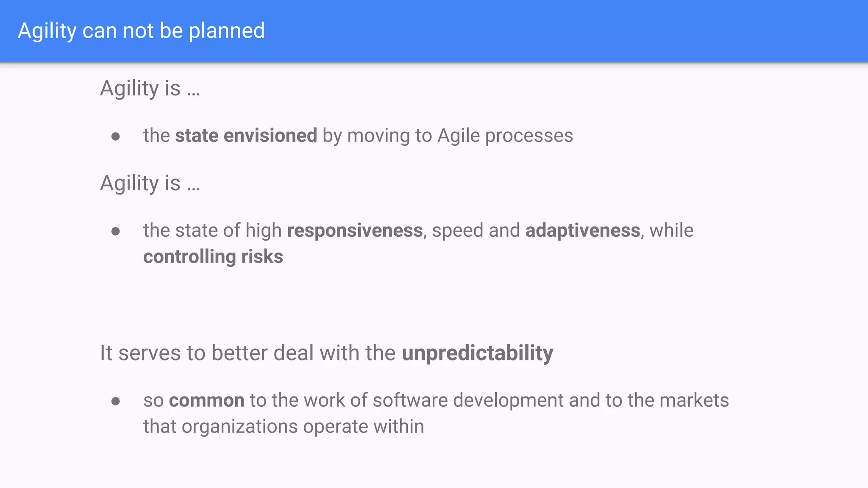Click the text 'by moving to Agile processes'
Image resolution: width=868 pixels, height=488 pixels.
pyautogui.click(x=448, y=136)
